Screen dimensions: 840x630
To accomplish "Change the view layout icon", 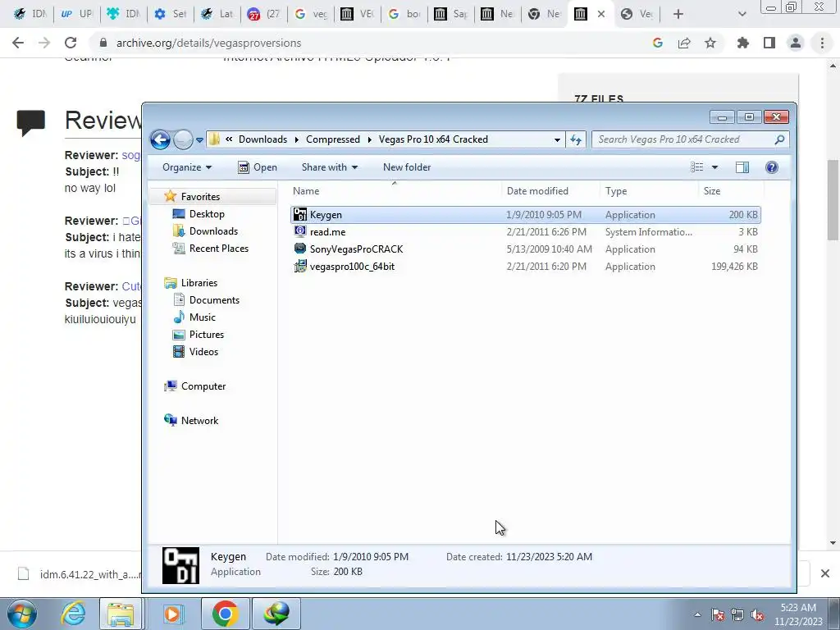I will [x=697, y=167].
